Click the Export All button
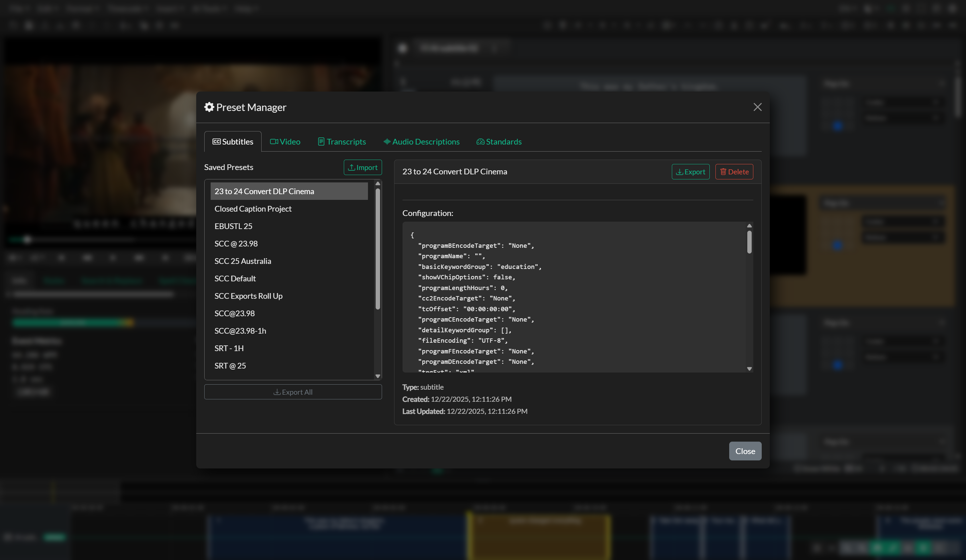 [293, 392]
